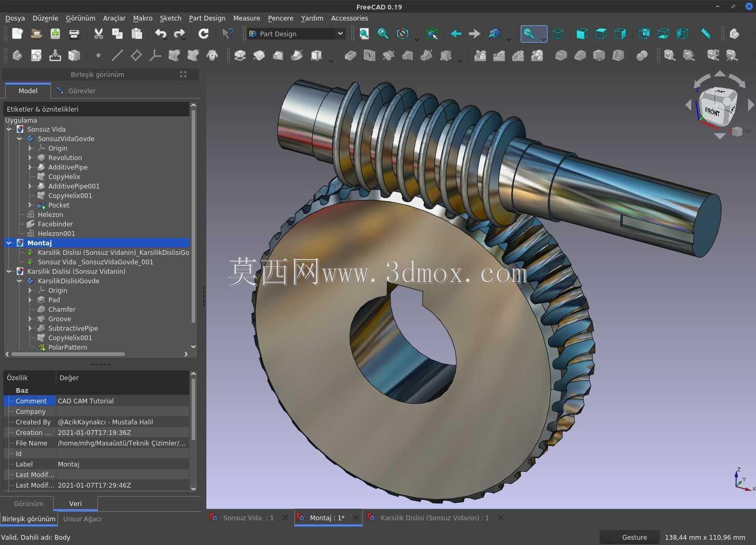
Task: Go back with the left arrow icon
Action: point(456,34)
